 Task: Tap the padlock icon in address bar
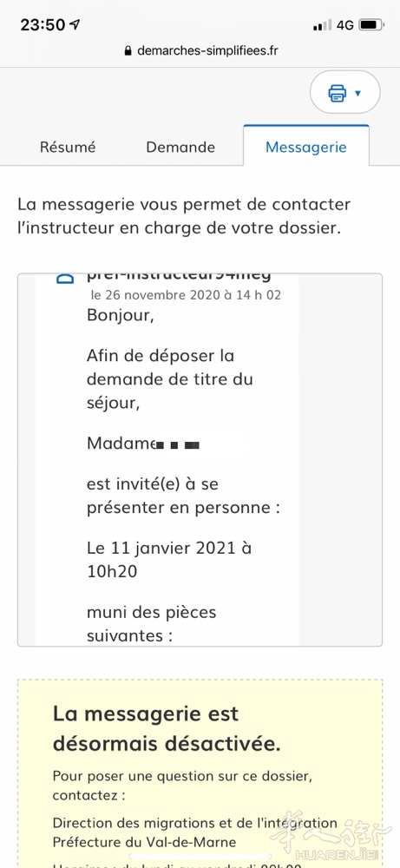pyautogui.click(x=128, y=51)
